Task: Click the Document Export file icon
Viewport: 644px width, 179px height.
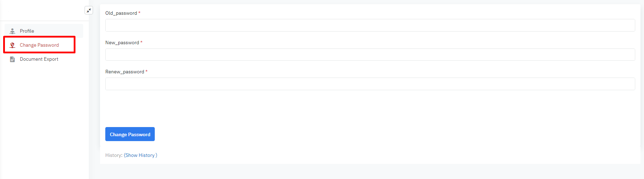Action: (x=12, y=59)
